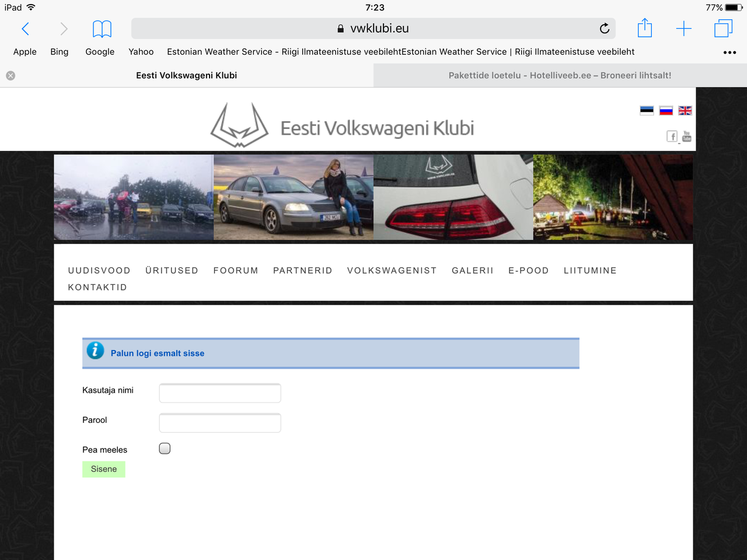Tap the Safari back arrow
Screen dimensions: 747x560
pyautogui.click(x=25, y=29)
